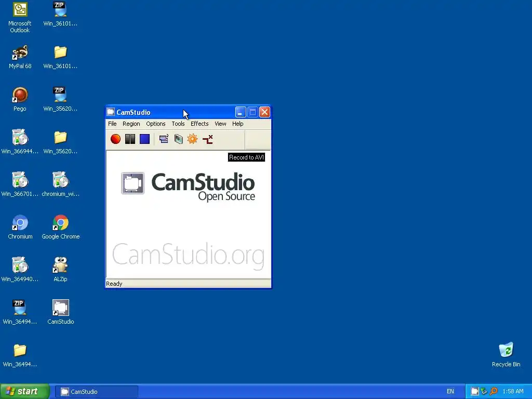Select the Win_35620 folder icon
Screen dimensions: 532x399
(x=60, y=142)
